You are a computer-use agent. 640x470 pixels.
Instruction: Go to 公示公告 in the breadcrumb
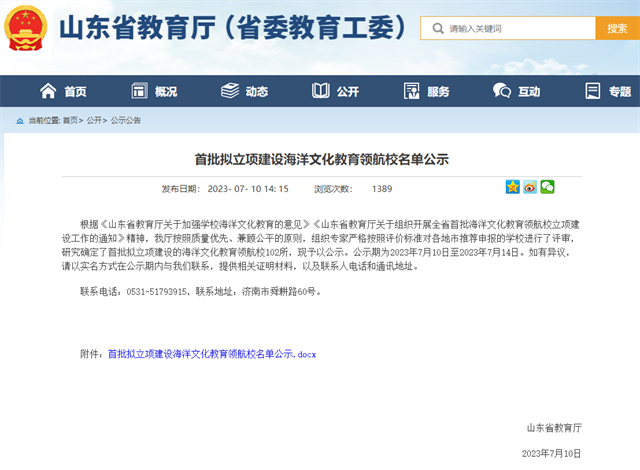click(126, 120)
